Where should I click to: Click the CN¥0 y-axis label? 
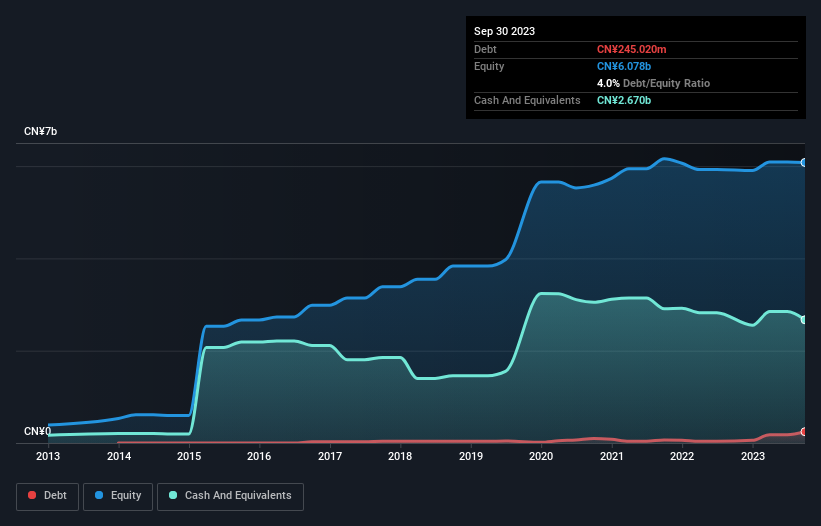tap(37, 431)
